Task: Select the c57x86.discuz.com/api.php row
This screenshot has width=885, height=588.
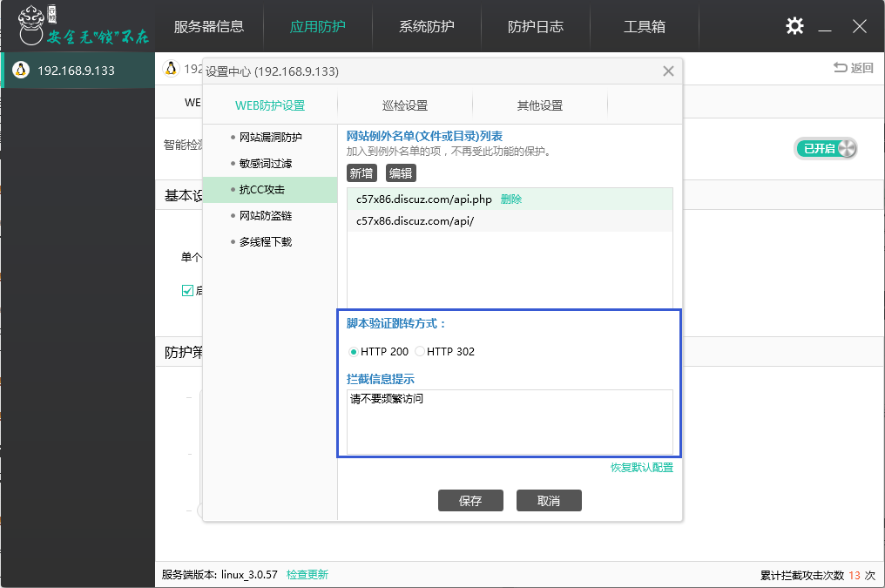Action: pyautogui.click(x=510, y=199)
